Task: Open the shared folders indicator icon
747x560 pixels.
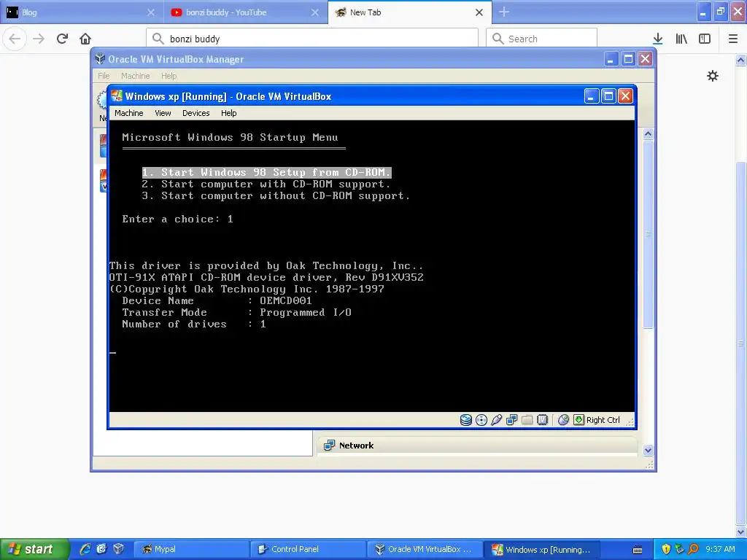Action: click(x=527, y=419)
